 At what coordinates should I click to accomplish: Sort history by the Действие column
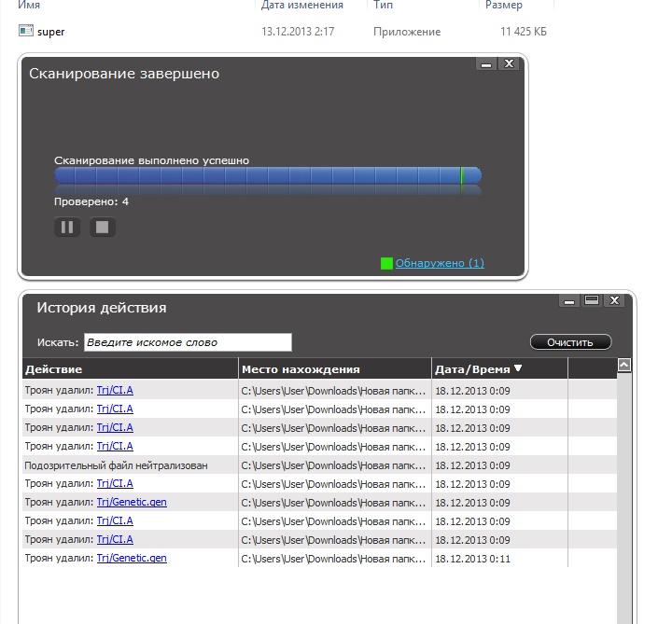tap(130, 368)
